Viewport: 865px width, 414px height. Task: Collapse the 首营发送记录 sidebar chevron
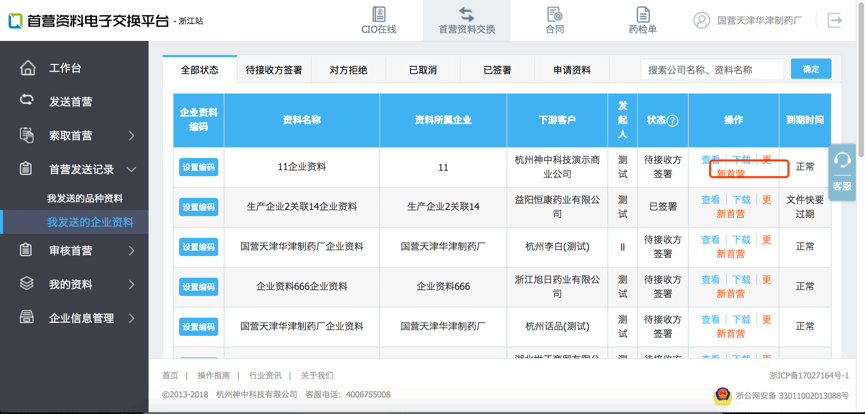point(131,169)
